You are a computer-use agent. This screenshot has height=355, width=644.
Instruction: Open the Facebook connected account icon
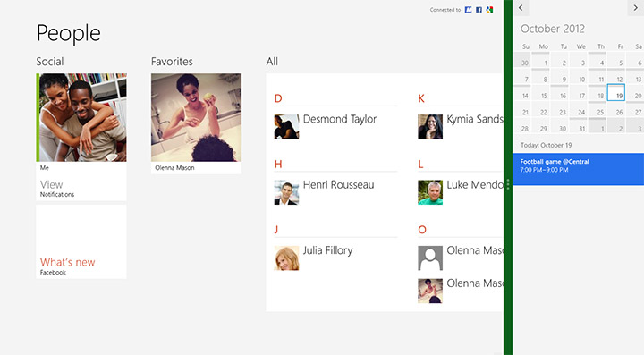point(479,10)
